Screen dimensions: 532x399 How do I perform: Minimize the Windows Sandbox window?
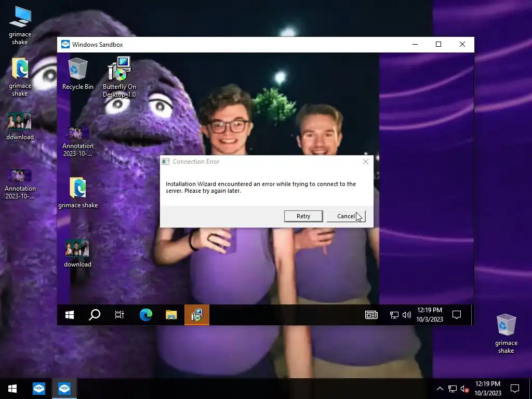(415, 45)
